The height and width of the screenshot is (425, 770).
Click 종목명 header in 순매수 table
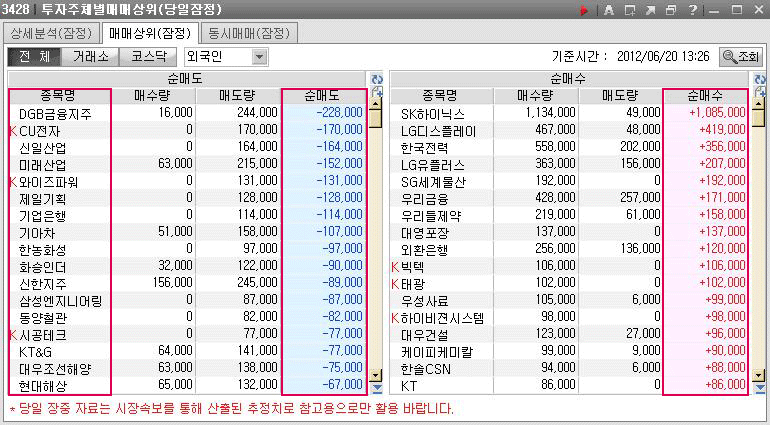(441, 95)
